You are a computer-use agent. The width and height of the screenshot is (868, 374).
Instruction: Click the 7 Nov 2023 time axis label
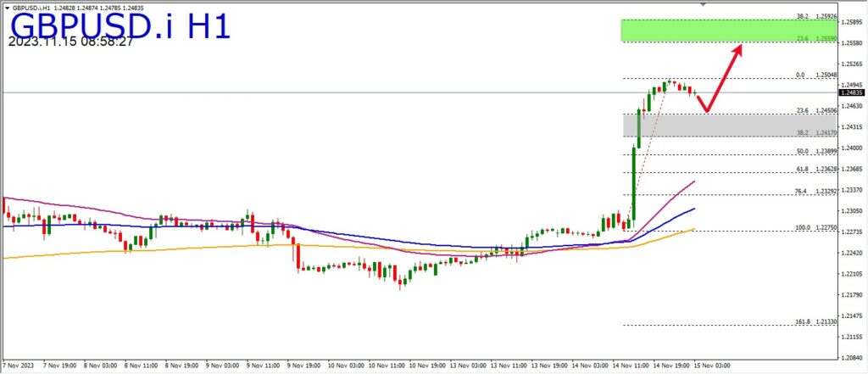18,366
